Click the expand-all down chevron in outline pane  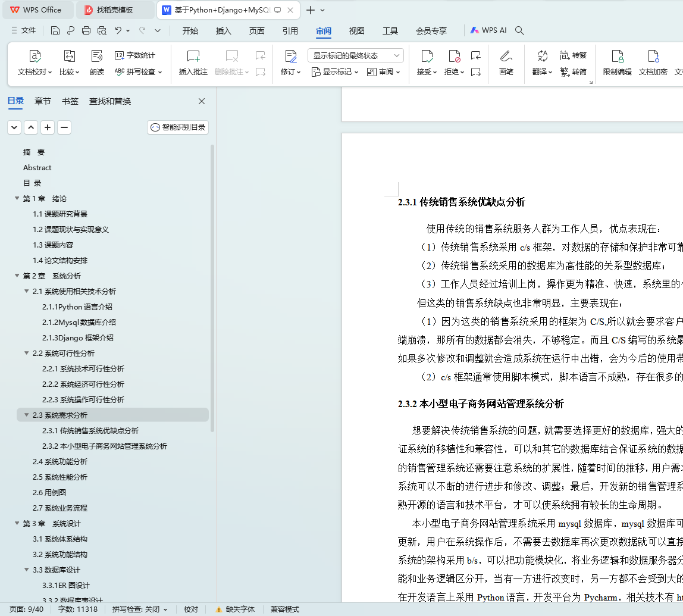pos(14,127)
